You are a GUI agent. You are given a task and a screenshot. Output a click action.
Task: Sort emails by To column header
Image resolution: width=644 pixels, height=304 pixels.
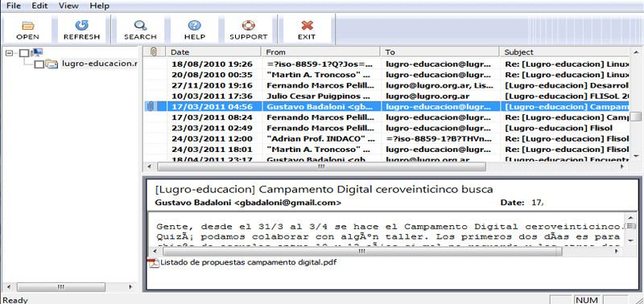[x=440, y=52]
